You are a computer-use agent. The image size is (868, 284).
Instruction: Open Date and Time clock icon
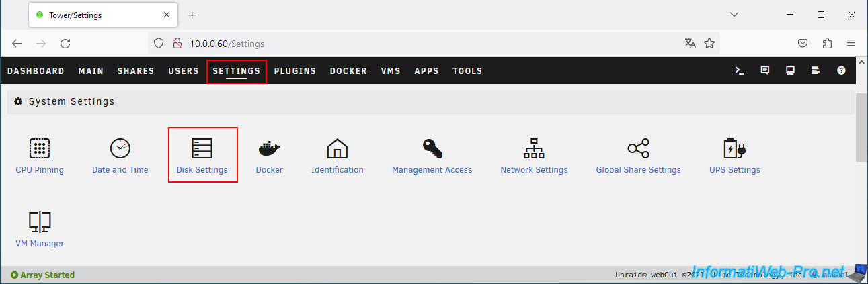tap(120, 148)
